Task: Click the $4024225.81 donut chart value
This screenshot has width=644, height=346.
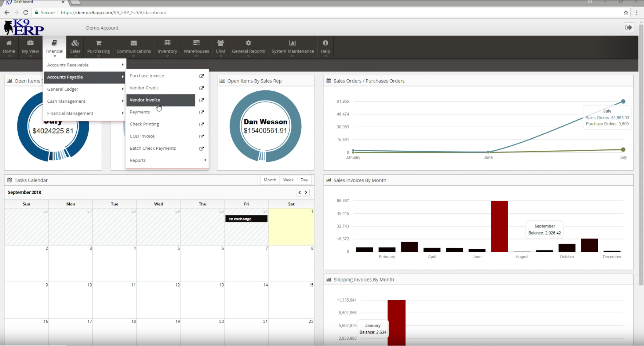Action: (x=53, y=131)
